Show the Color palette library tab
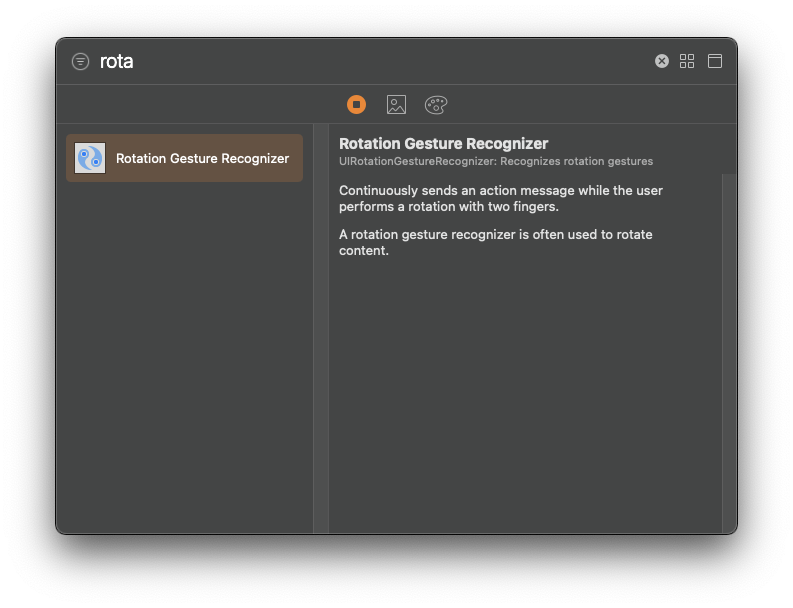Viewport: 793px width, 608px height. coord(436,105)
